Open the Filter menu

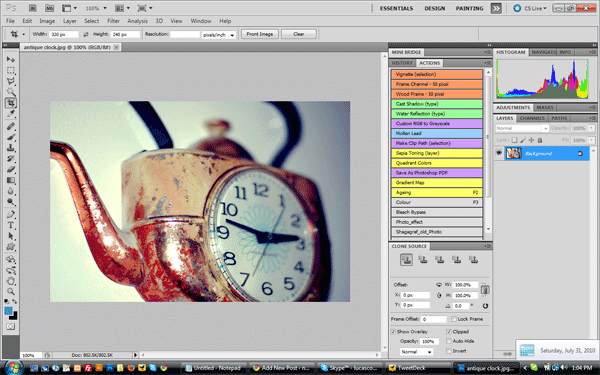[x=113, y=21]
